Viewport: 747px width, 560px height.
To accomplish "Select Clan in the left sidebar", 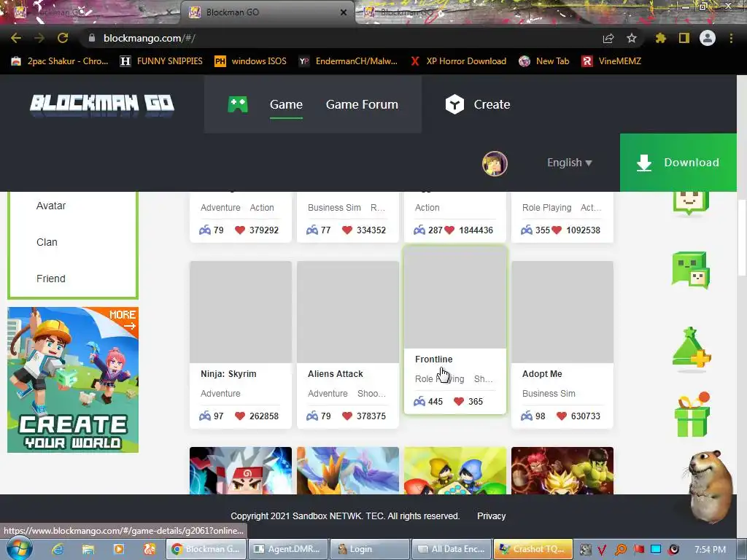I will point(47,242).
